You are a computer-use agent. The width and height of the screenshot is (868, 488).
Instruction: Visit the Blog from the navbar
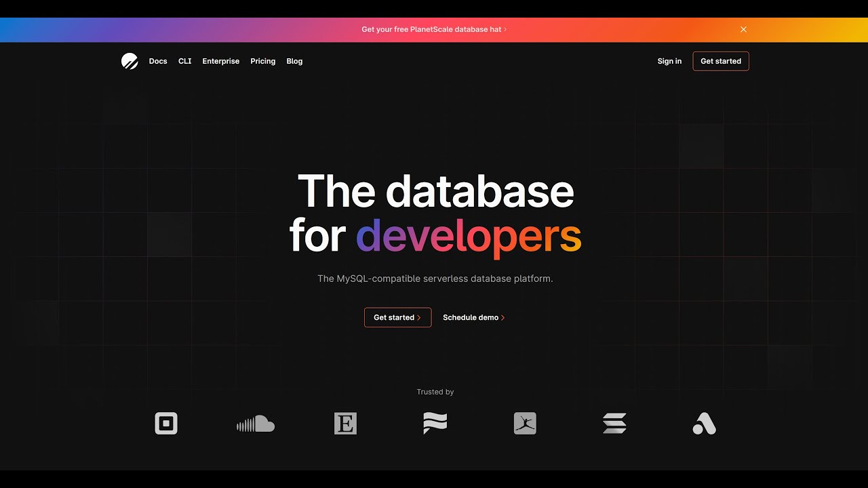tap(294, 61)
